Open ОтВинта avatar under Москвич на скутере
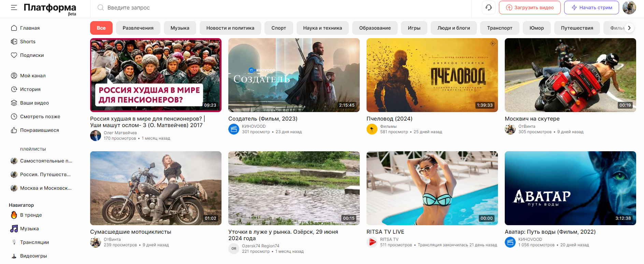644x264 pixels. pyautogui.click(x=510, y=129)
